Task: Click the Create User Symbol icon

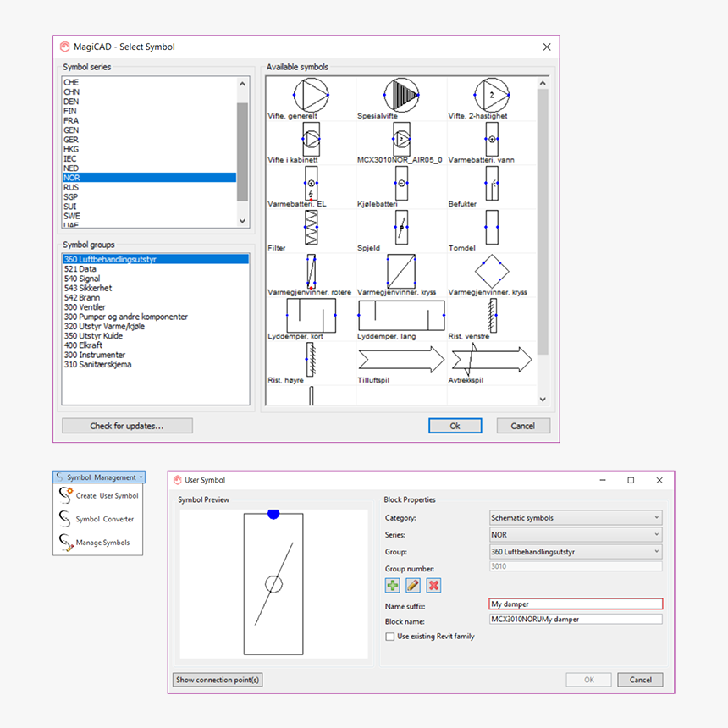Action: coord(66,495)
